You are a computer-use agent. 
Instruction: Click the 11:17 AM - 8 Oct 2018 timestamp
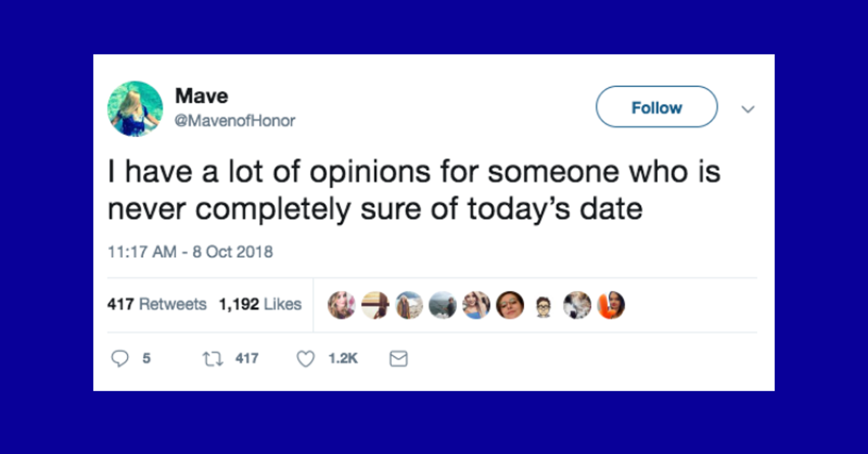(190, 251)
